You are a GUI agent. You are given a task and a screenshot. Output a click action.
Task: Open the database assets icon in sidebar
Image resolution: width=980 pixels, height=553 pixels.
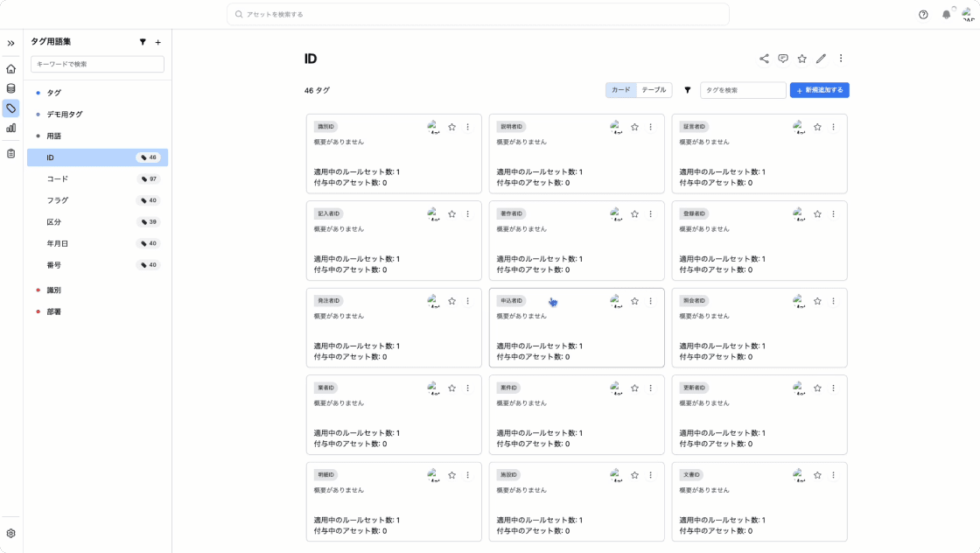click(10, 88)
